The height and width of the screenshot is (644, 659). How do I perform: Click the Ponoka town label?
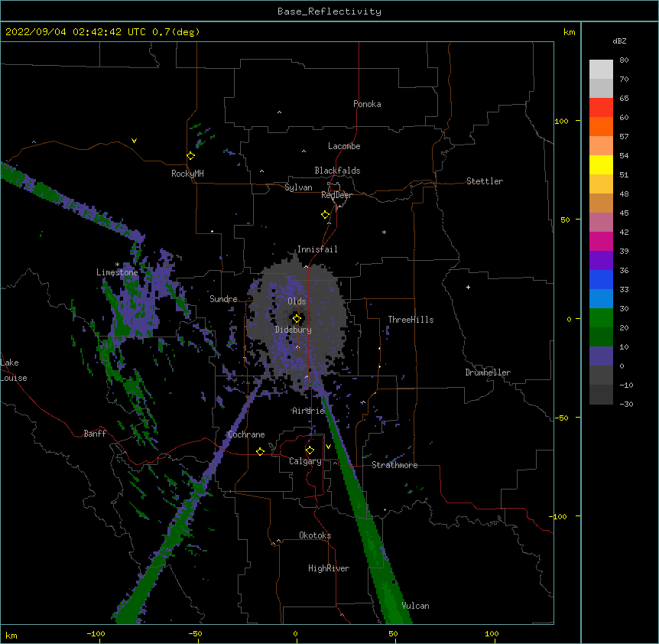click(x=367, y=104)
